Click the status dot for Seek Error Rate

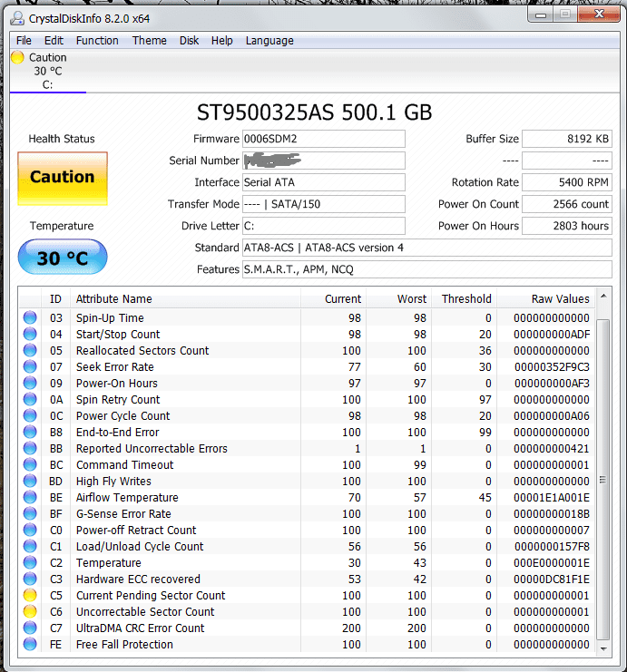pyautogui.click(x=30, y=366)
